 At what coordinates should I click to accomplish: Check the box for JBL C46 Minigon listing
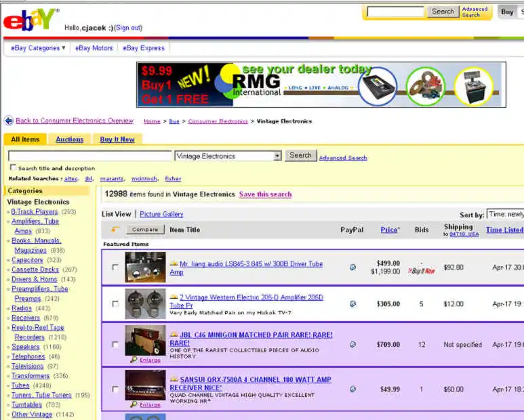(115, 345)
